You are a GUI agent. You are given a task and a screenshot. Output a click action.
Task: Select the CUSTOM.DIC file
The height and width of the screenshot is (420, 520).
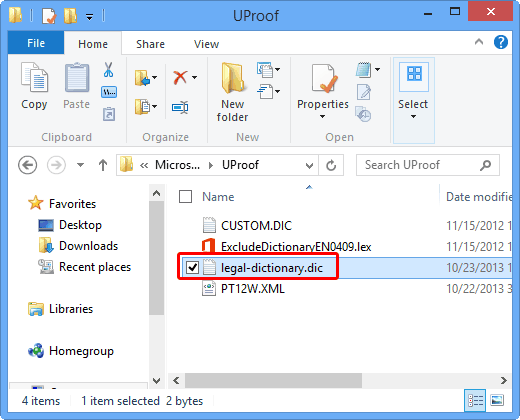pos(256,226)
